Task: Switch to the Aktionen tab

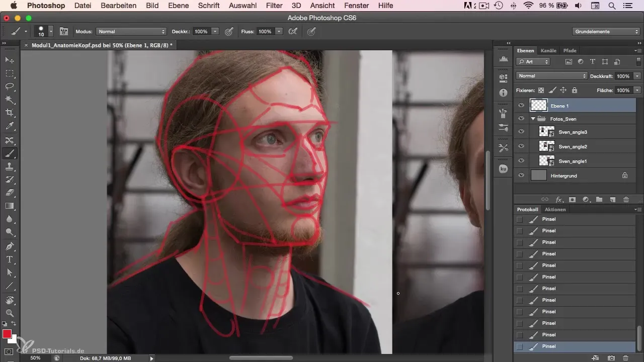Action: 555,209
